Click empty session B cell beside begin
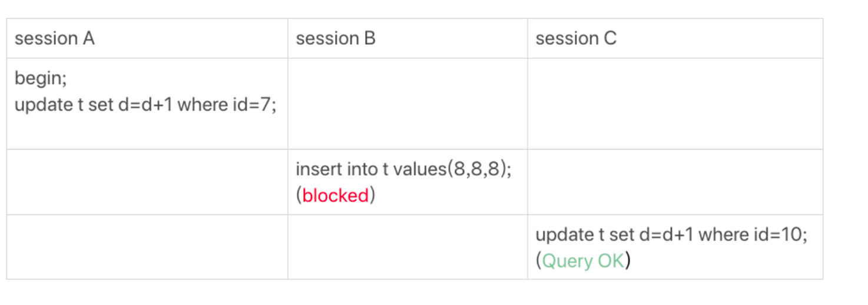The image size is (868, 305). (408, 104)
